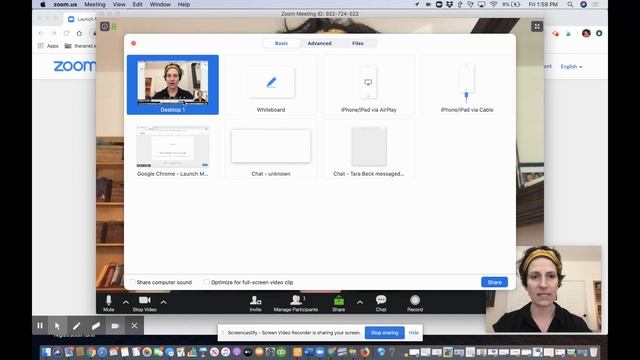Open Spotlight search in menu bar
The image size is (640, 360).
tap(570, 4)
